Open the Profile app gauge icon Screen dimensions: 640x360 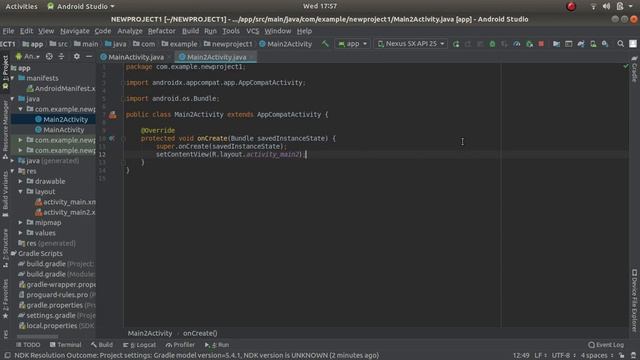coord(517,44)
